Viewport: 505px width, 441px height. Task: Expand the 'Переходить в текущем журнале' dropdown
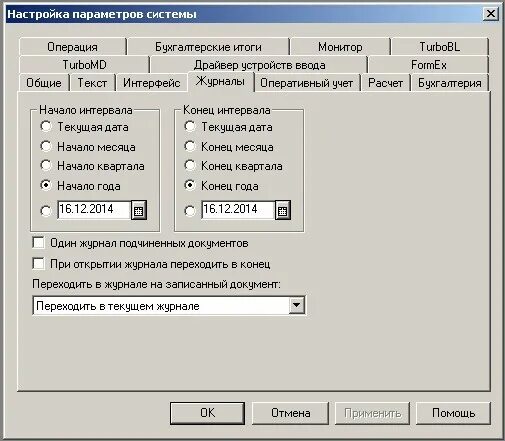pos(296,305)
